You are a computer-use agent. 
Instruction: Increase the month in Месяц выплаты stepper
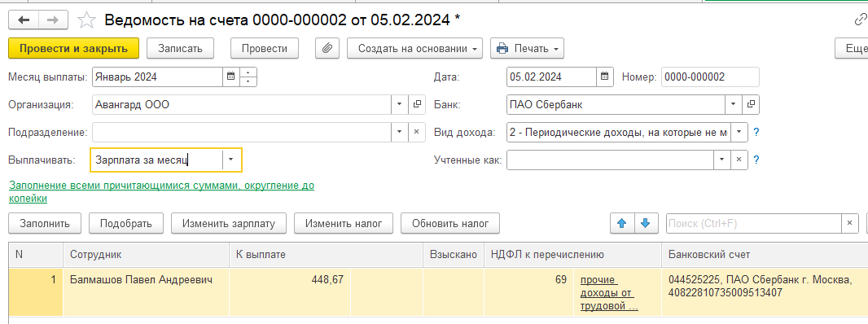[x=248, y=72]
